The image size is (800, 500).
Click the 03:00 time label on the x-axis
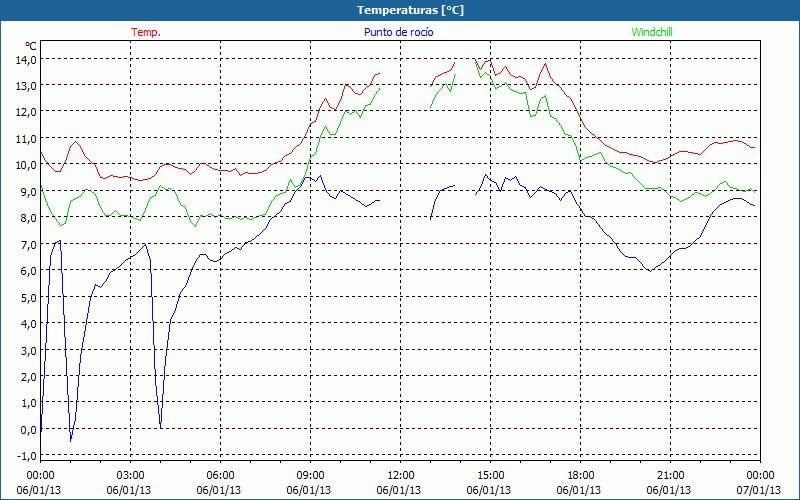pos(131,475)
